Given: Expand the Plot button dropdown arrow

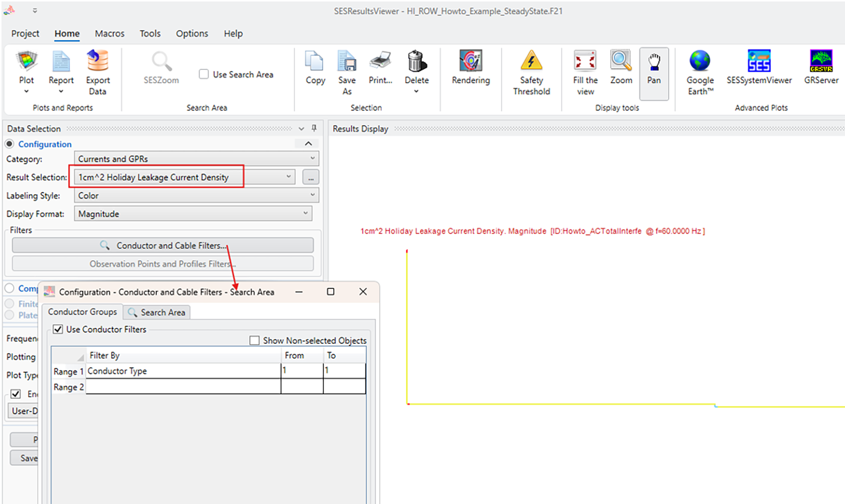Looking at the screenshot, I should point(27,91).
